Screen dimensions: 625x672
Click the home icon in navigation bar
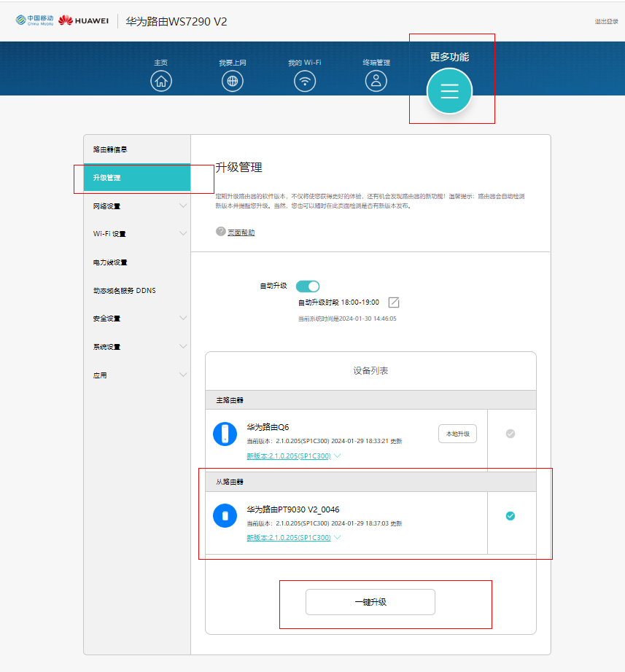point(161,81)
